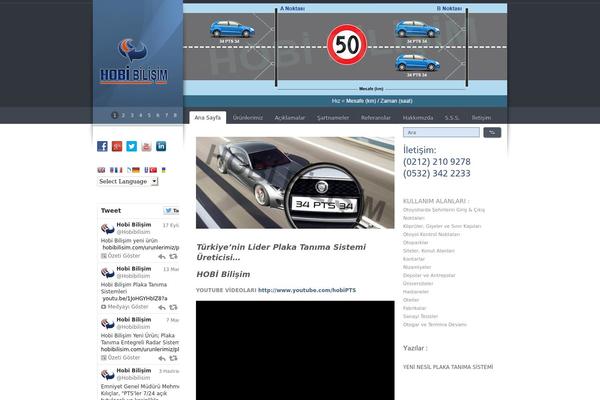The height and width of the screenshot is (400, 600).
Task: Click the phone number (0532) 342 2233
Action: click(437, 174)
